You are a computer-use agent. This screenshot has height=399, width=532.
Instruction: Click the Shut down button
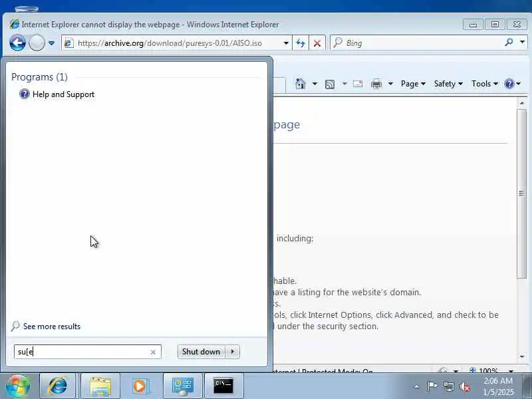coord(201,352)
